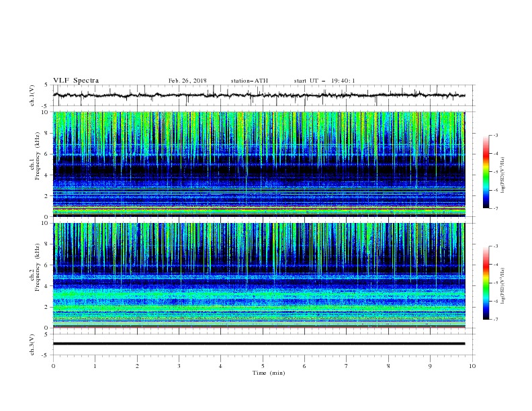
Task: Click the time axis tick label "4"
Action: [x=220, y=366]
